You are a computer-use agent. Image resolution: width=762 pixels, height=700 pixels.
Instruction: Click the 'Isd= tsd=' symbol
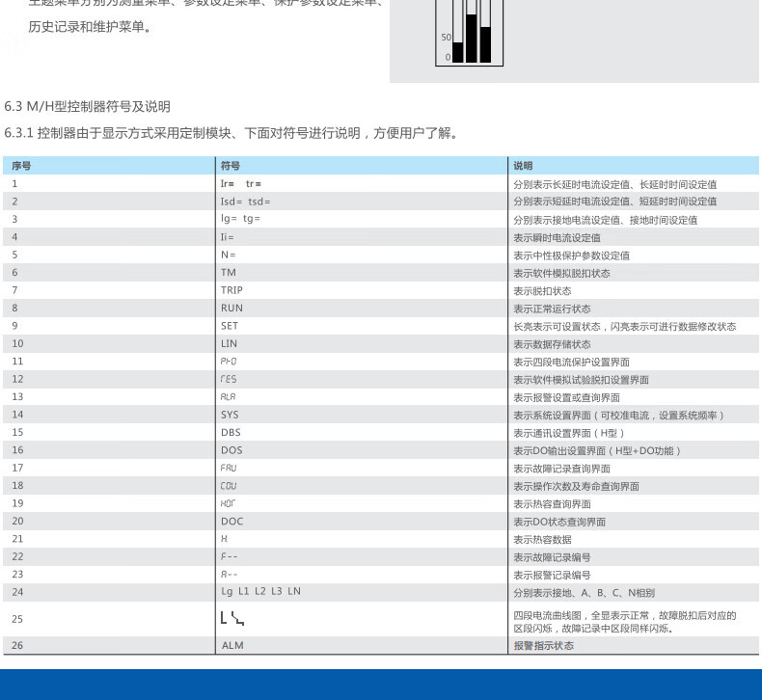point(246,202)
